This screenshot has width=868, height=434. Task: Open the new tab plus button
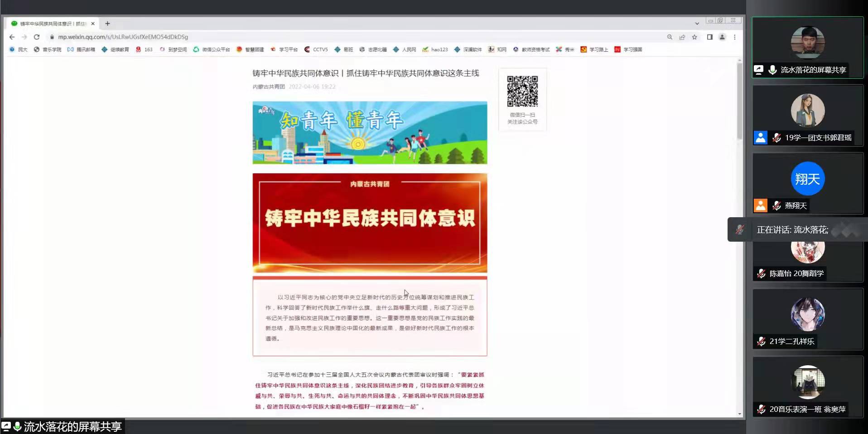pos(107,24)
